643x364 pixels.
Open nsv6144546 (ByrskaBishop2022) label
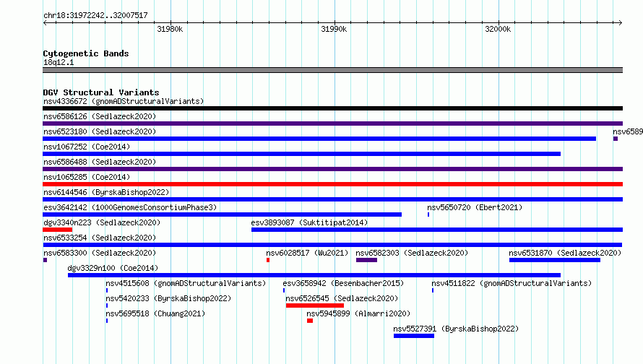coord(106,192)
